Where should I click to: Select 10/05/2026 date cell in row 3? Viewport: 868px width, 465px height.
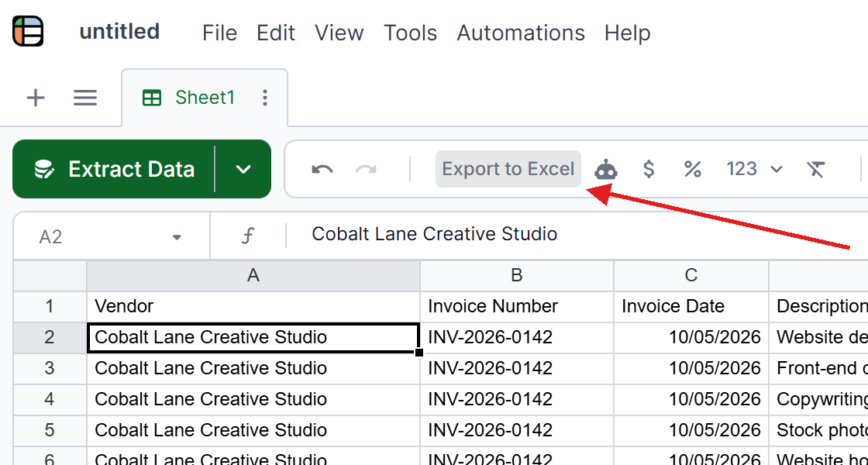click(691, 368)
